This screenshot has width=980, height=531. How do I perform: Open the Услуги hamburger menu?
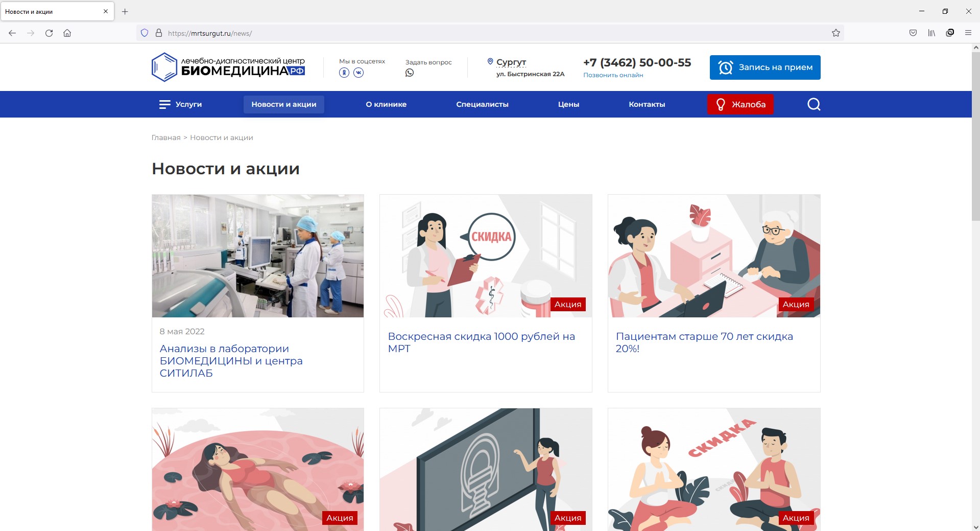tap(180, 104)
